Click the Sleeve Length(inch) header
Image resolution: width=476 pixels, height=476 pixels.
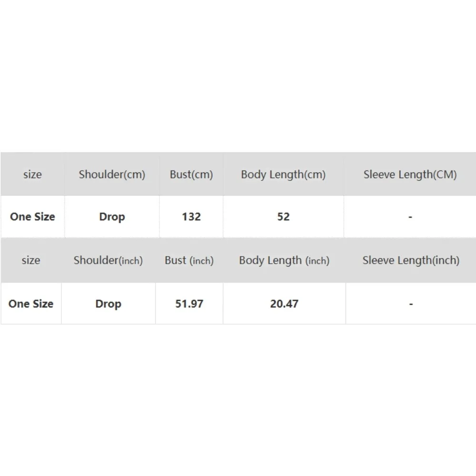(411, 260)
